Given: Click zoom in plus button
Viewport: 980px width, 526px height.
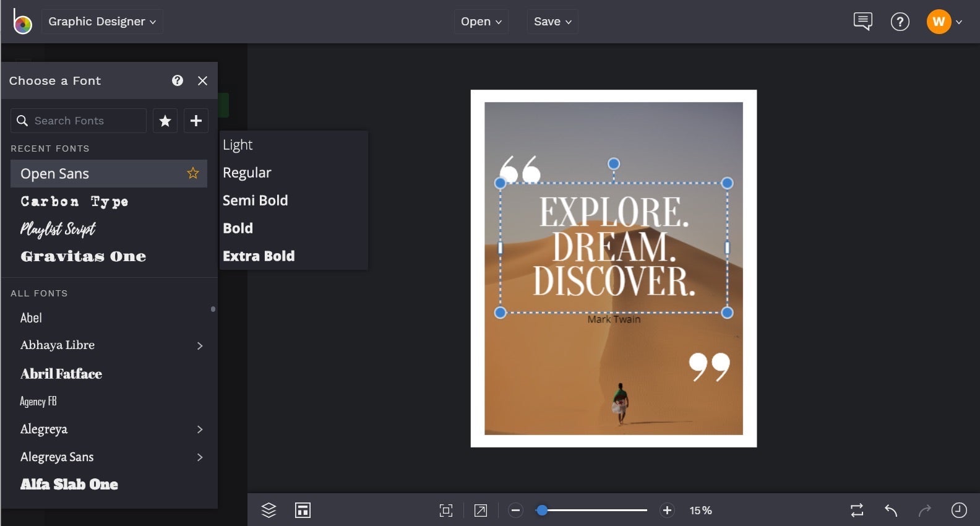Looking at the screenshot, I should (x=667, y=511).
